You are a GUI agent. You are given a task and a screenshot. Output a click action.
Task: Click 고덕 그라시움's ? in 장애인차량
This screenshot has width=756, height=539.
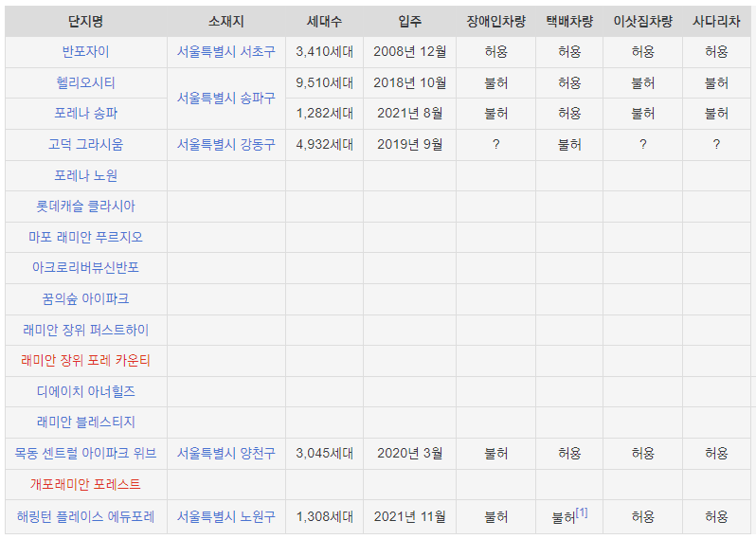click(x=496, y=144)
